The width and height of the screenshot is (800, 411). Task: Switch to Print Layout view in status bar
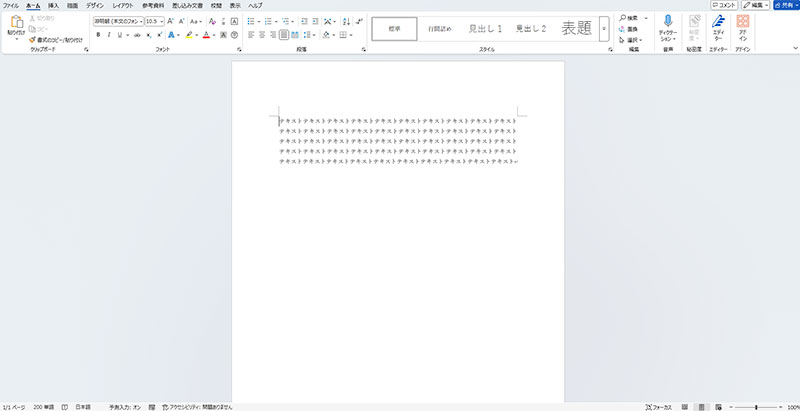(702, 407)
